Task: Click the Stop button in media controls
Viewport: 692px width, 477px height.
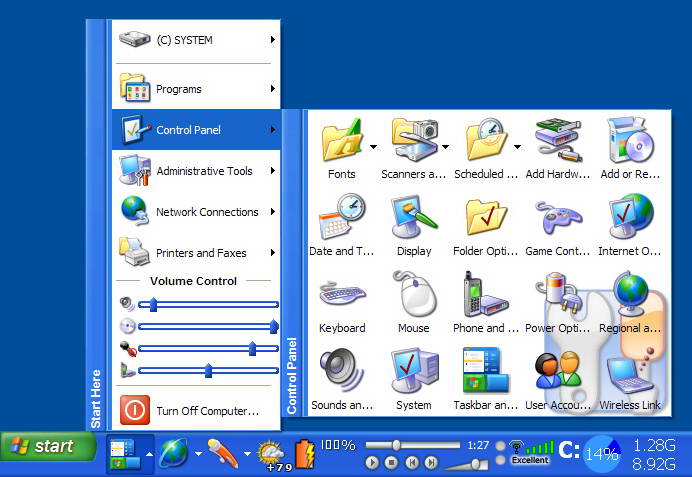Action: coord(391,463)
